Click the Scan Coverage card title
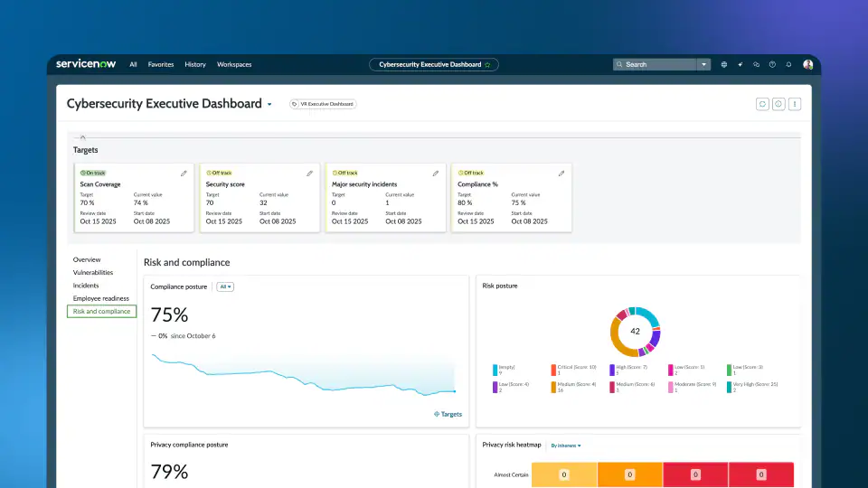 click(x=100, y=184)
